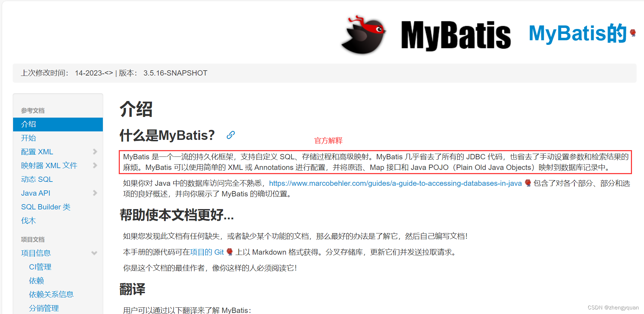Click the external link icon beside MyBatis的 header
The height and width of the screenshot is (314, 644).
[633, 33]
